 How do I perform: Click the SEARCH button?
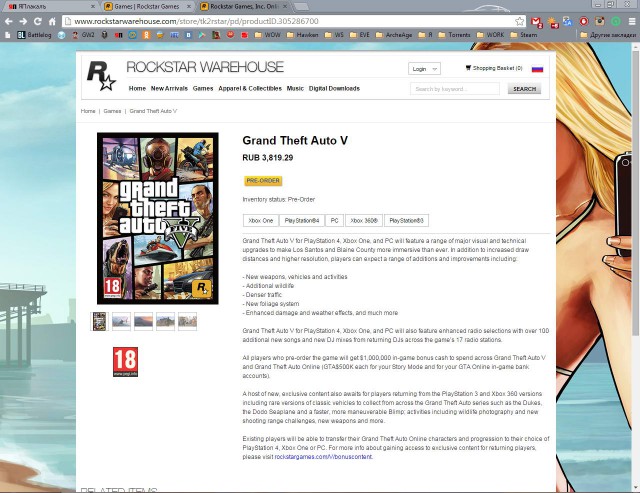pos(524,89)
